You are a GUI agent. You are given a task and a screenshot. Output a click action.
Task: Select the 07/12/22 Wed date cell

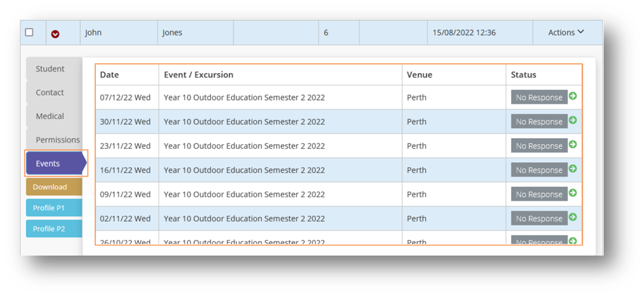[127, 98]
